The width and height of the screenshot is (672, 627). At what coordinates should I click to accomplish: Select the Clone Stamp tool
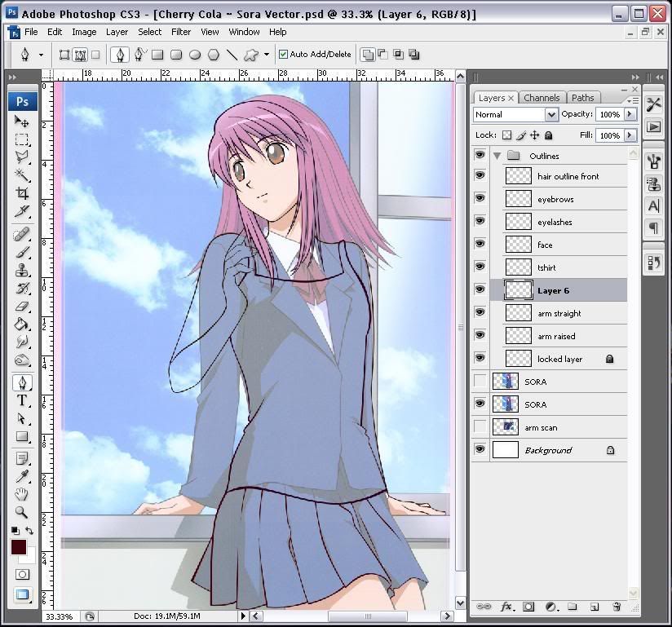pyautogui.click(x=22, y=271)
